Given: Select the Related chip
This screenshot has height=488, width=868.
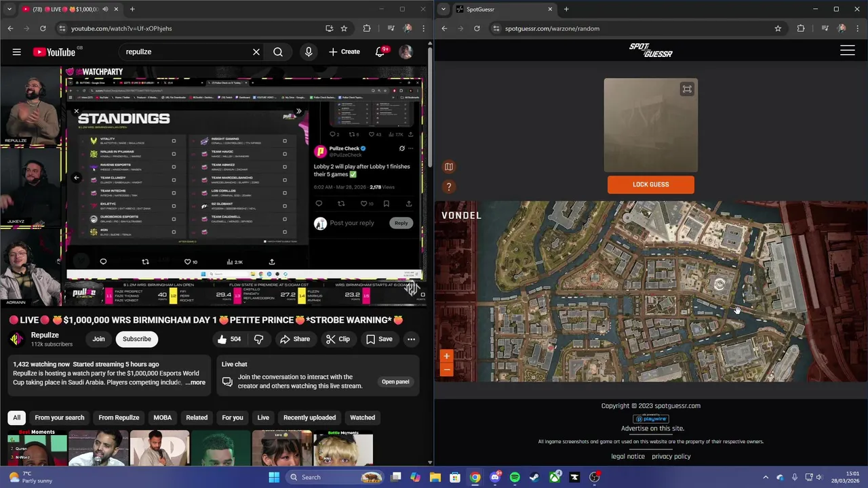Looking at the screenshot, I should (x=197, y=418).
